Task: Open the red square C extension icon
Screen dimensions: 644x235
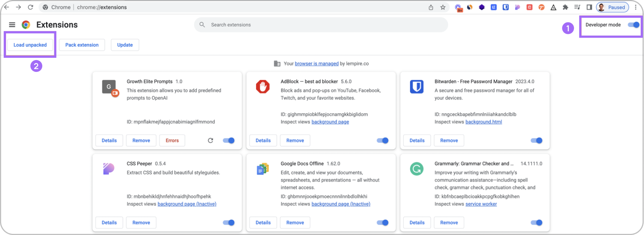Action: pos(530,7)
